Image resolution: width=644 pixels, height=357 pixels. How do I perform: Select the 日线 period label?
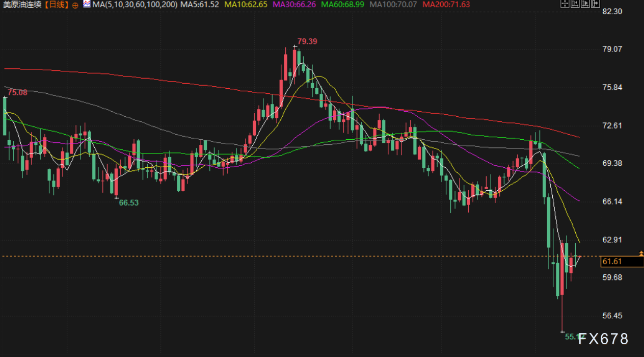point(57,5)
